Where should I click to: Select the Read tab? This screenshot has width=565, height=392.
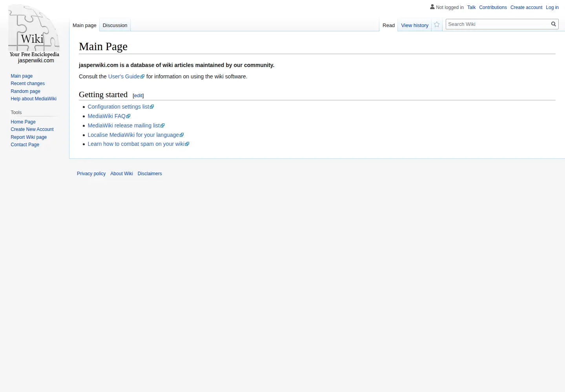(388, 25)
